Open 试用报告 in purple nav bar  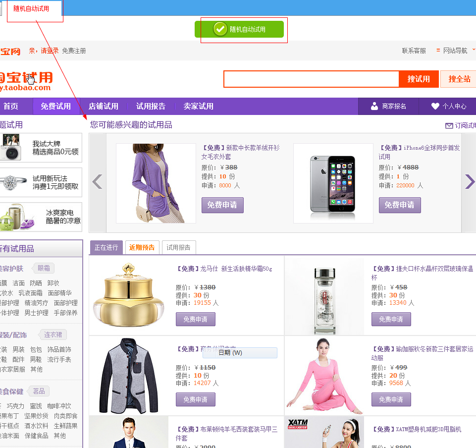(151, 106)
